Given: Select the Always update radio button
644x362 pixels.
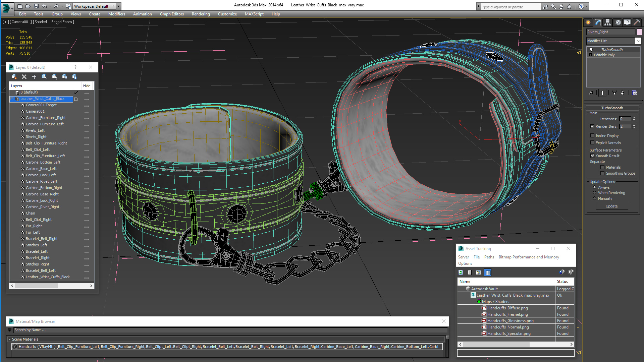Looking at the screenshot, I should [x=595, y=187].
